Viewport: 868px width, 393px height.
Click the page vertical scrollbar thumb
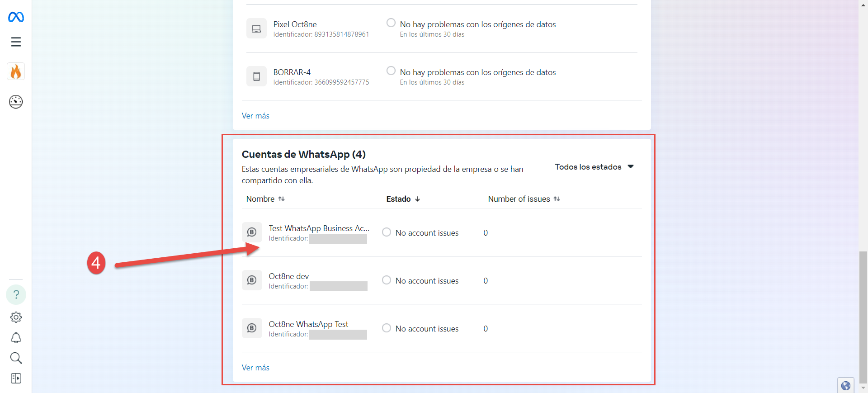pyautogui.click(x=863, y=317)
